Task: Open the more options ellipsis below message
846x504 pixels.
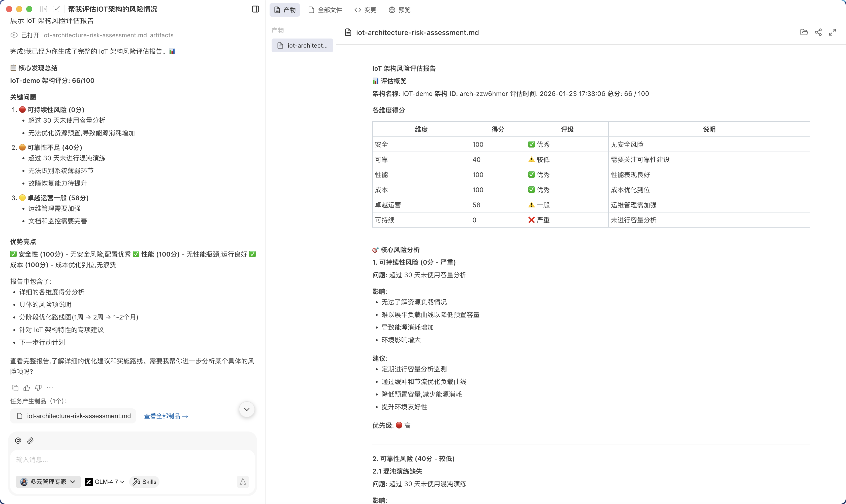Action: click(50, 387)
